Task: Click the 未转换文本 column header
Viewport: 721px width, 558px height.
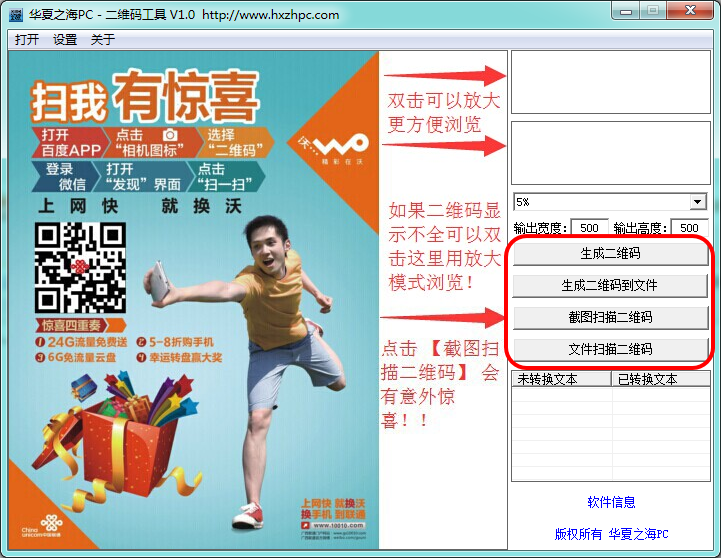Action: 561,379
